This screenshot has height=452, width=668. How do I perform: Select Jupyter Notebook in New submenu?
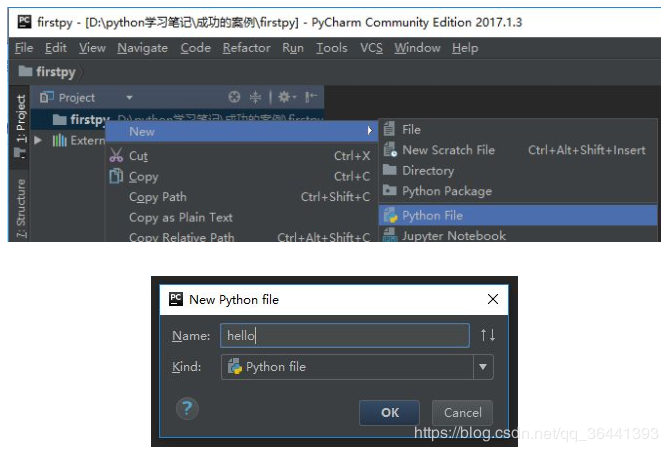[518, 235]
